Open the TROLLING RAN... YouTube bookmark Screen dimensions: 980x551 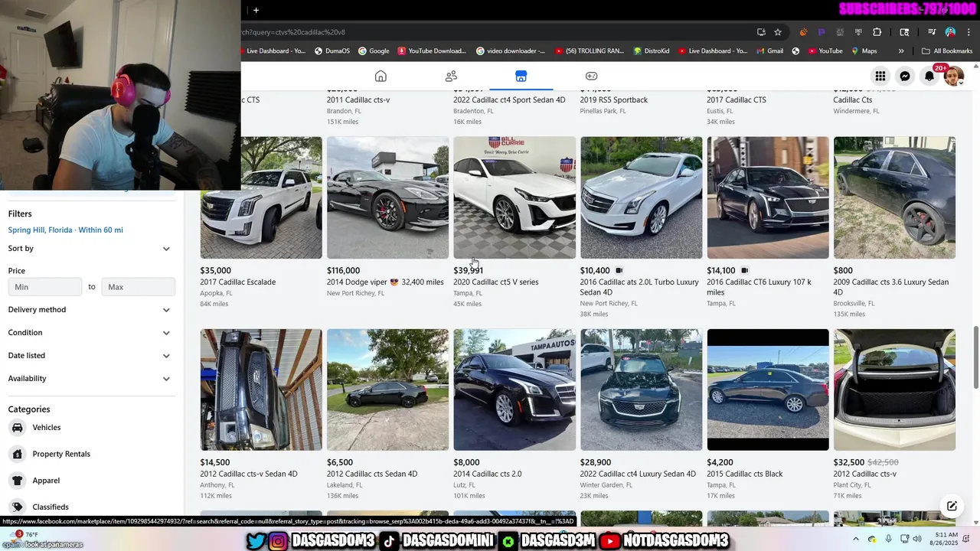click(590, 51)
